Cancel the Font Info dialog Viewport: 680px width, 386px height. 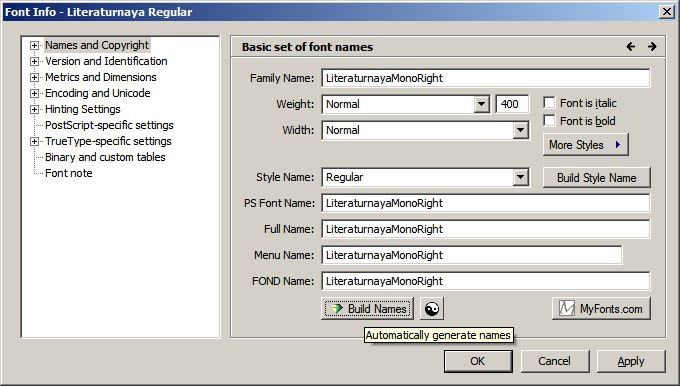point(554,361)
